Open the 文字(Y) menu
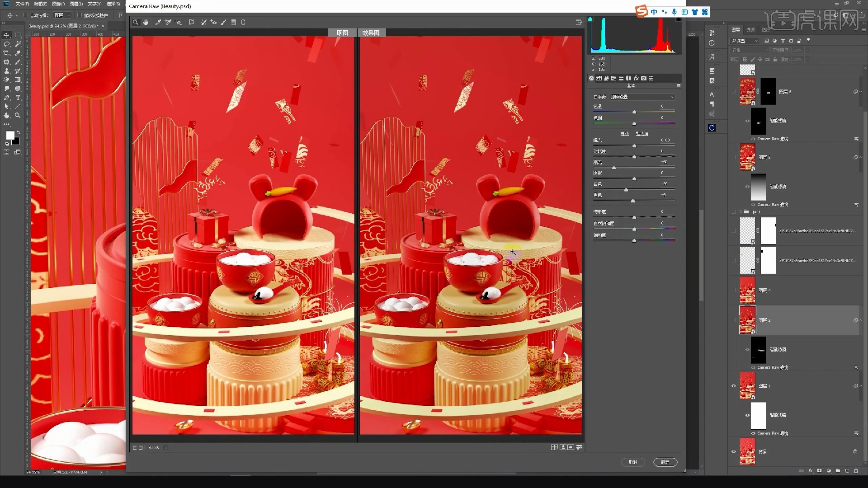This screenshot has height=488, width=868. pyautogui.click(x=94, y=4)
